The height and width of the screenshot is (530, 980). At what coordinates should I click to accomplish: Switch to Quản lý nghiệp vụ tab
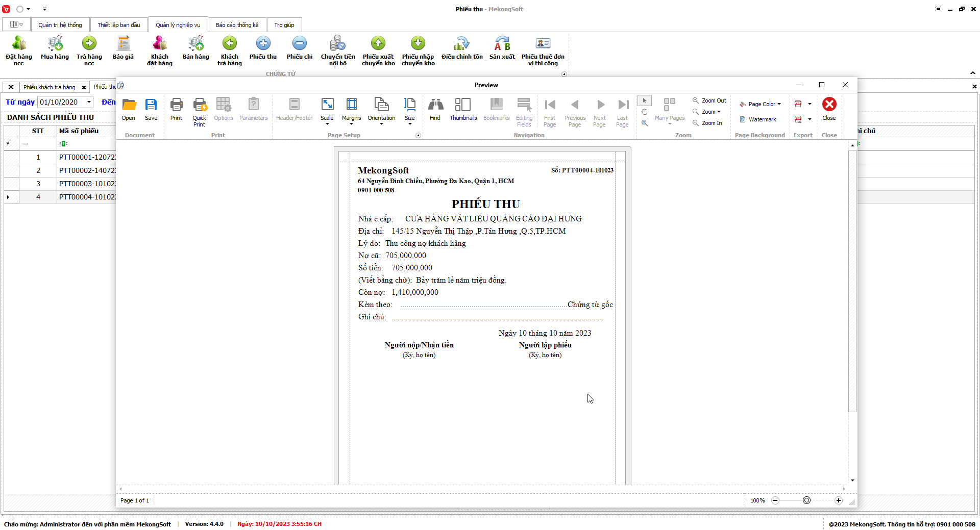click(x=178, y=25)
